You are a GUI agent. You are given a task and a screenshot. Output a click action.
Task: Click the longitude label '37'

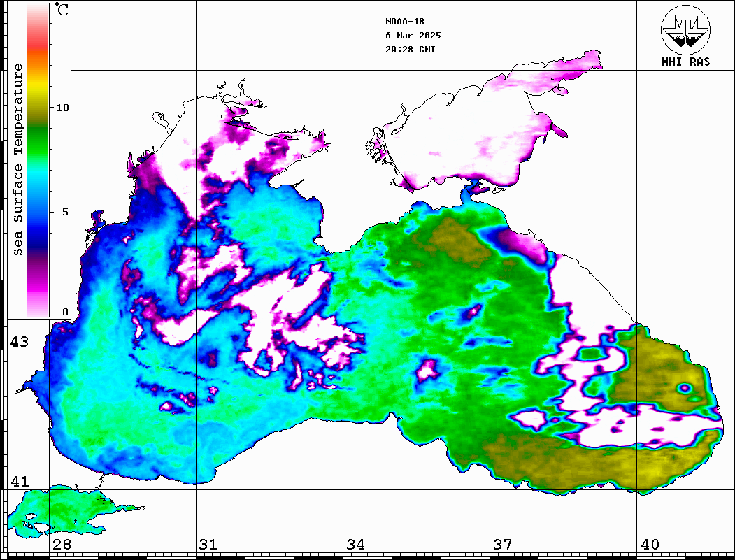503,545
